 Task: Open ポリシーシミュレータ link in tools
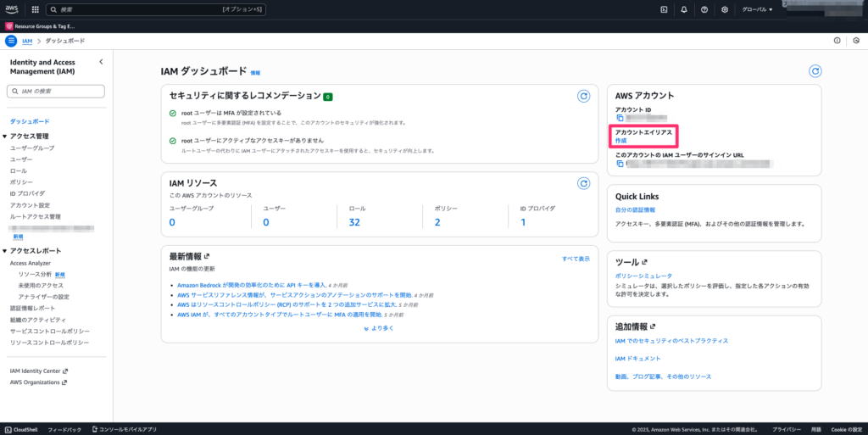point(643,276)
